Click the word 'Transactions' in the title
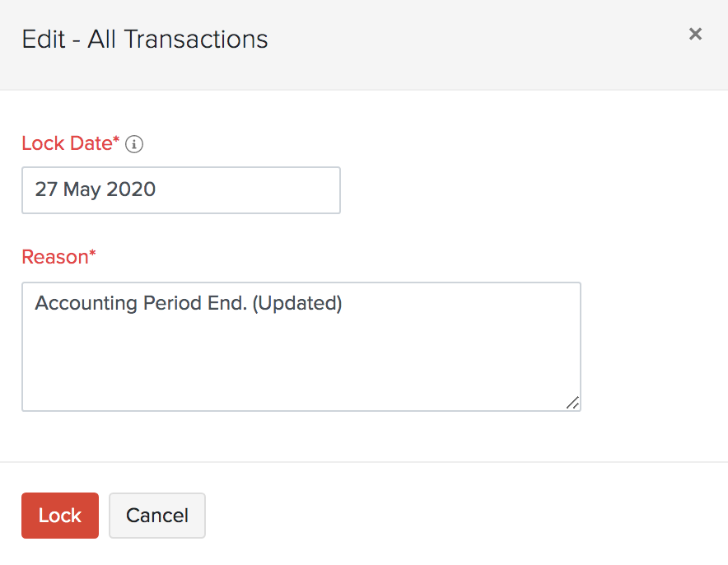Viewport: 728px width, 565px height. tap(196, 39)
